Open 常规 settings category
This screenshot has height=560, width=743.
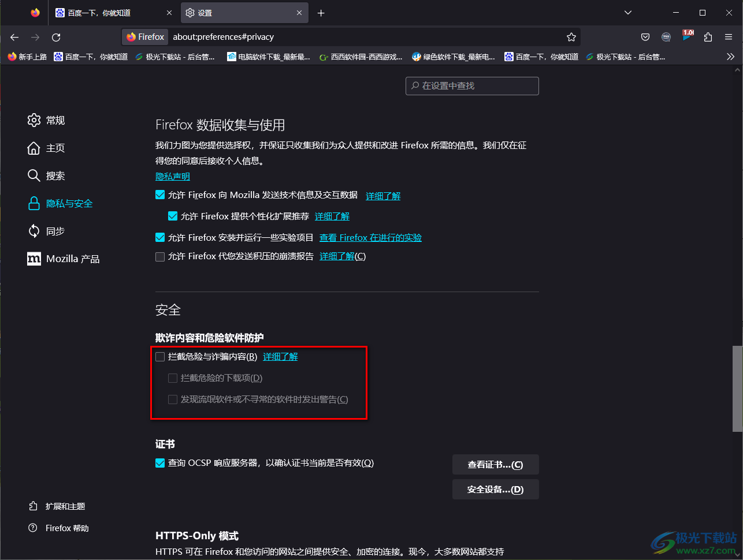point(46,120)
